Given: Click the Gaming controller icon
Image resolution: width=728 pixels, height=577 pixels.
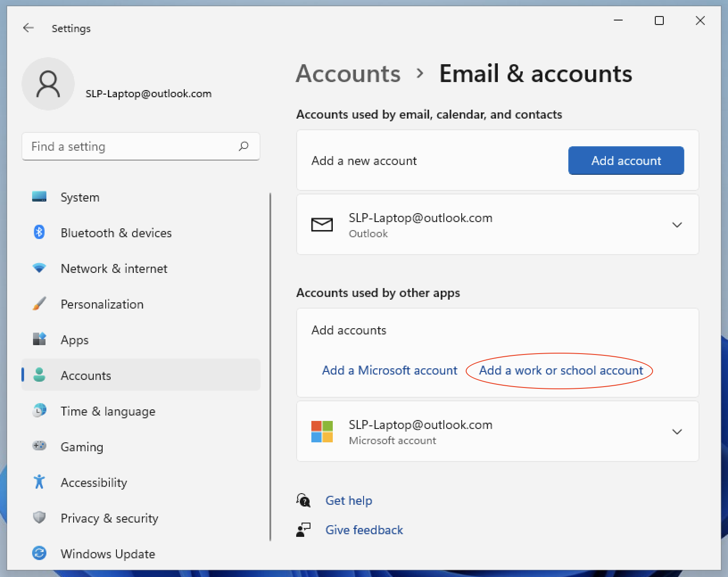Looking at the screenshot, I should (39, 445).
